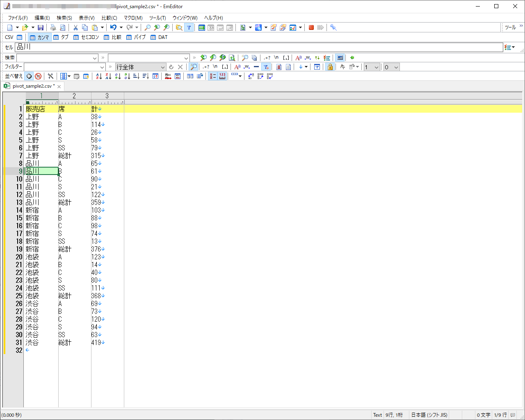Image resolution: width=525 pixels, height=420 pixels.
Task: Clear the filter with X icon
Action: coord(180,67)
